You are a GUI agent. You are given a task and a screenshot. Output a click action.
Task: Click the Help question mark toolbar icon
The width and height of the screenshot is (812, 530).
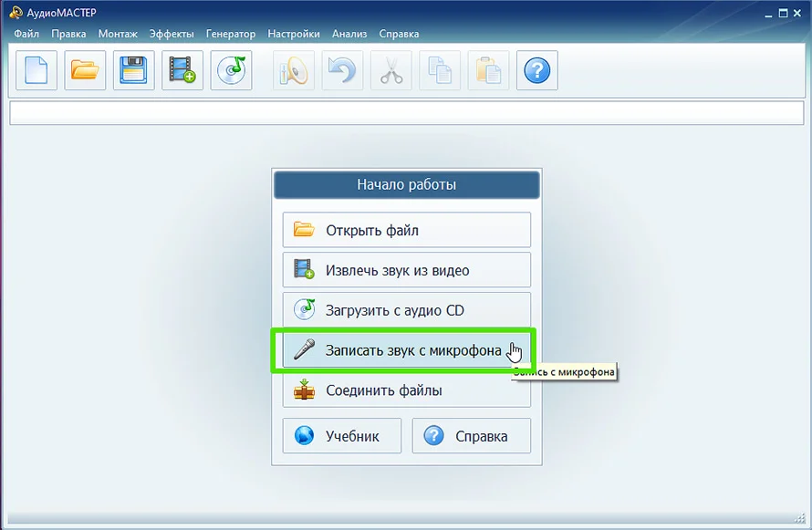tap(537, 70)
